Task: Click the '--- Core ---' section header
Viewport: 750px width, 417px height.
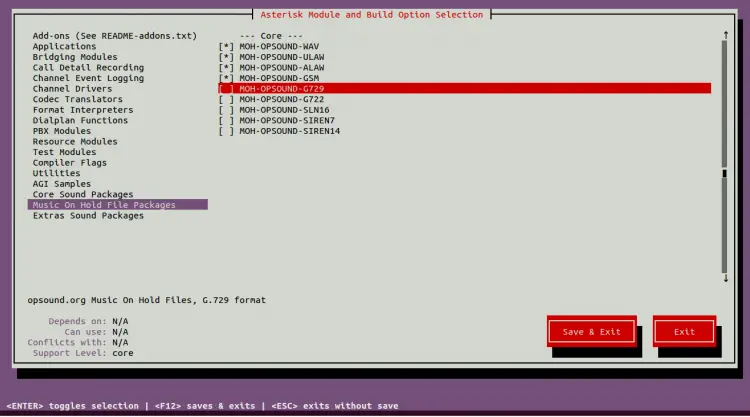Action: (x=271, y=36)
